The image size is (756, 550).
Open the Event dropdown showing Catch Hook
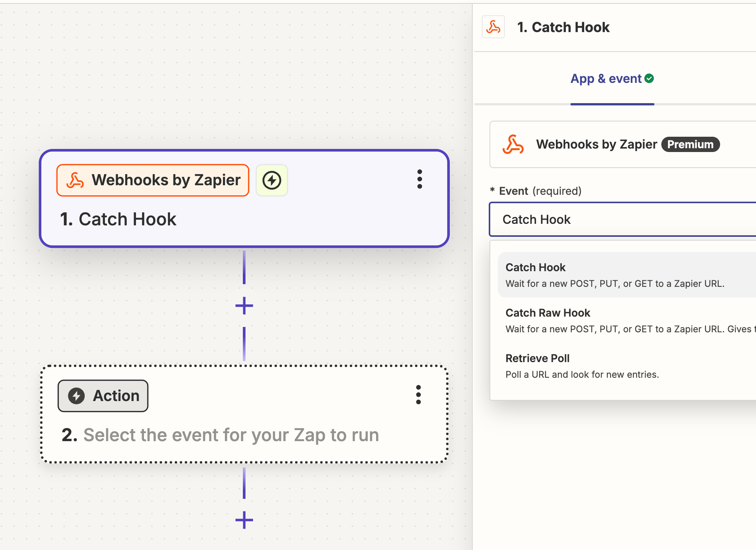coord(622,220)
